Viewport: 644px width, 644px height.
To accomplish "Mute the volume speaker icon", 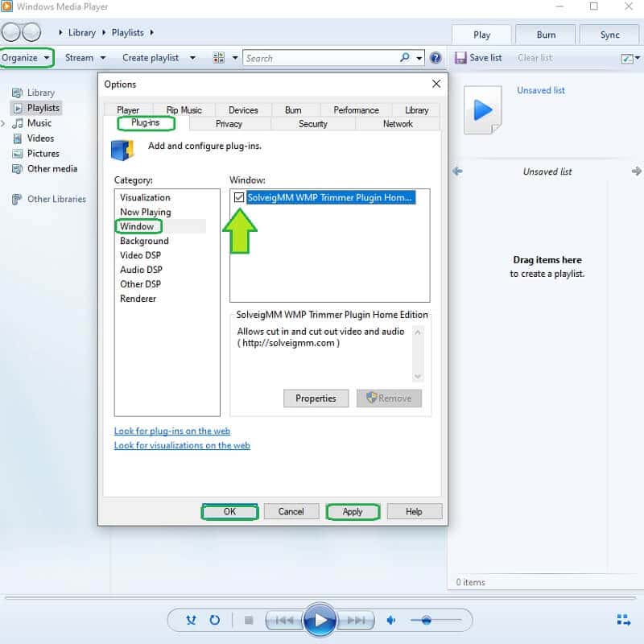I will pos(392,620).
